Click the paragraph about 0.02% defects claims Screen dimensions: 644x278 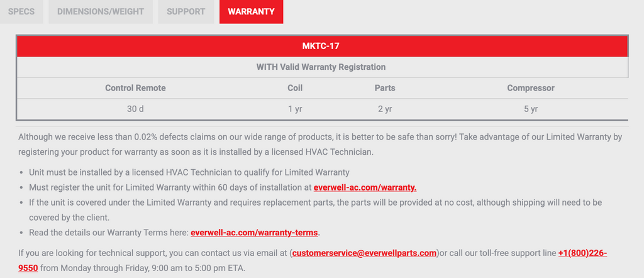point(320,143)
